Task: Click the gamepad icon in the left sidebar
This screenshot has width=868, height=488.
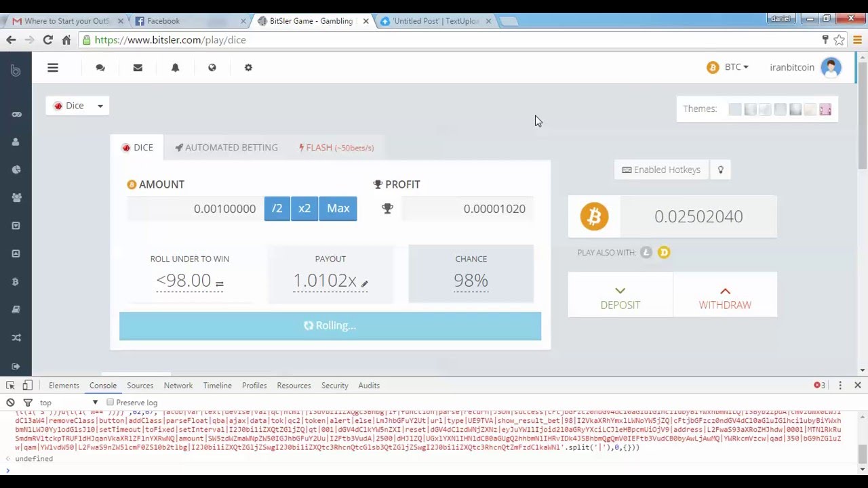Action: point(16,115)
